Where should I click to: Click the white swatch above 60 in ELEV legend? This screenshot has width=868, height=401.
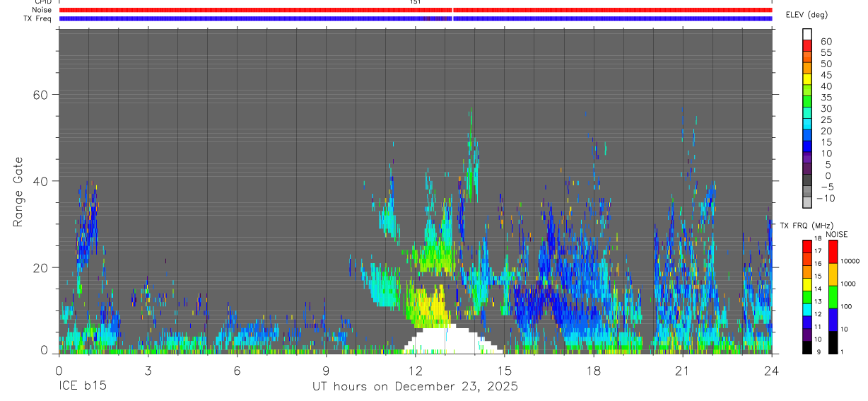click(807, 34)
